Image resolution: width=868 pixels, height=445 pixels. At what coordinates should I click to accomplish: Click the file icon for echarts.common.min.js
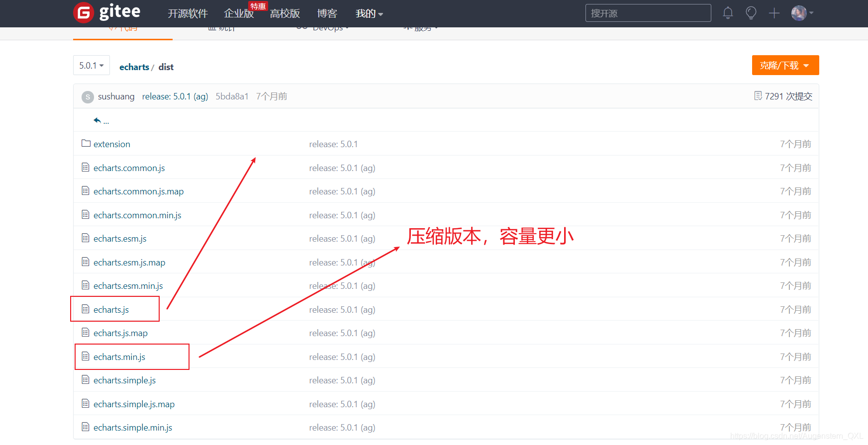(x=86, y=214)
